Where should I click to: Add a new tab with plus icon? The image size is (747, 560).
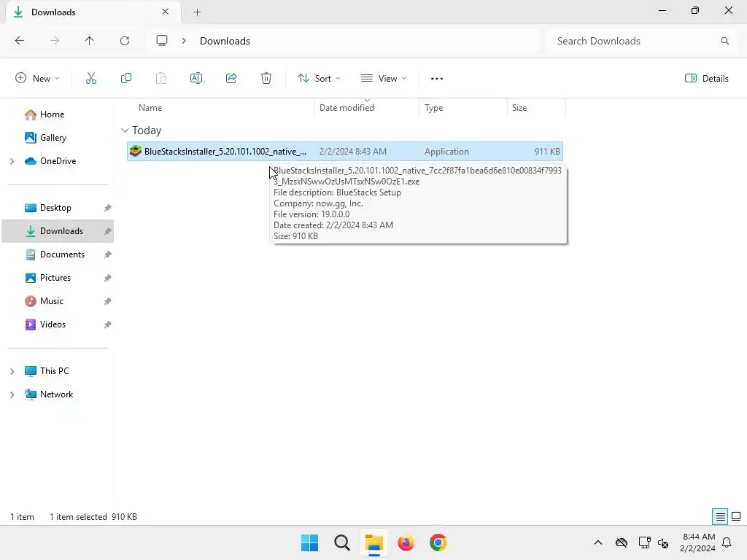[197, 12]
